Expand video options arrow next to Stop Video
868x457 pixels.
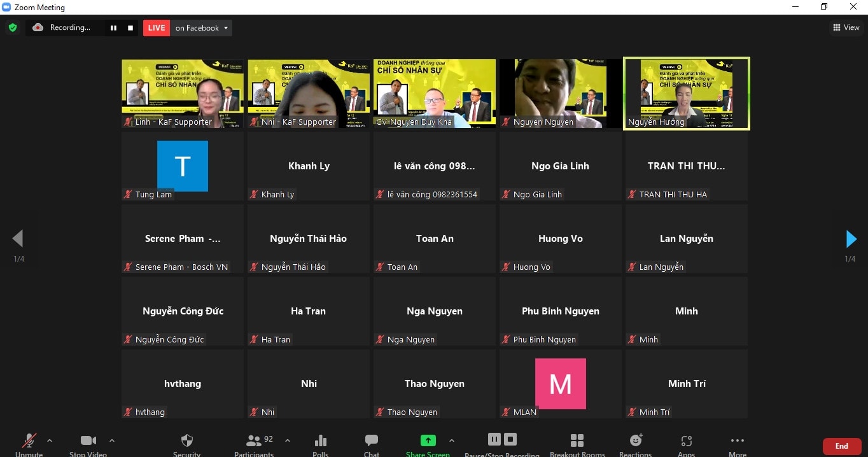tap(112, 440)
